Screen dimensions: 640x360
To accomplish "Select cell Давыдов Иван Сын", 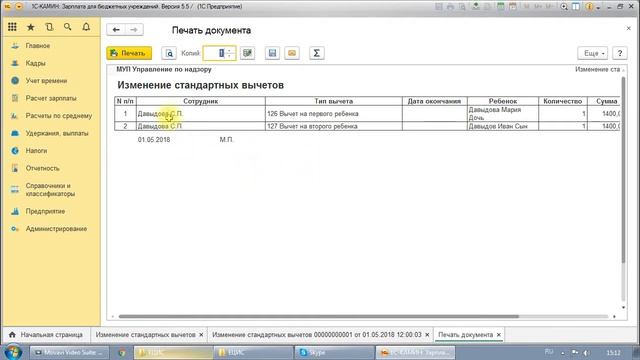I will (x=503, y=126).
